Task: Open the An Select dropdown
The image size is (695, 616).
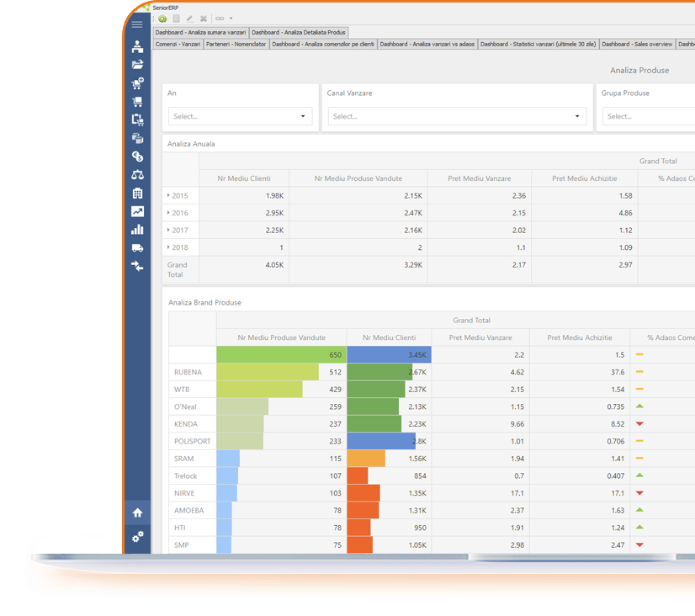Action: click(240, 116)
